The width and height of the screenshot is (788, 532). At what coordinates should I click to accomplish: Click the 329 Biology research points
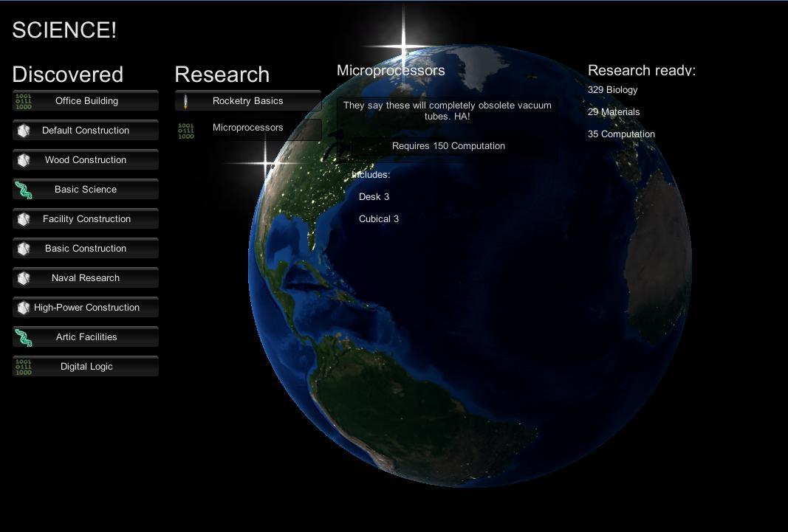(x=612, y=90)
